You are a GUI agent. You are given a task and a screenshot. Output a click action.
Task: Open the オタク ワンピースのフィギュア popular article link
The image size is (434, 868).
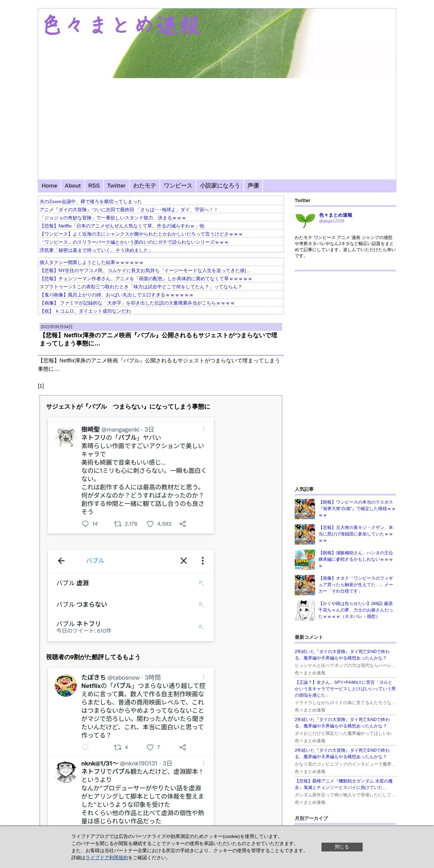(x=356, y=585)
